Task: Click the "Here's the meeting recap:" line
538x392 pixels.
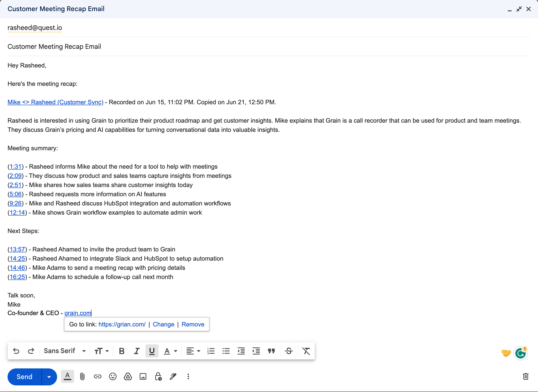Action: click(42, 84)
